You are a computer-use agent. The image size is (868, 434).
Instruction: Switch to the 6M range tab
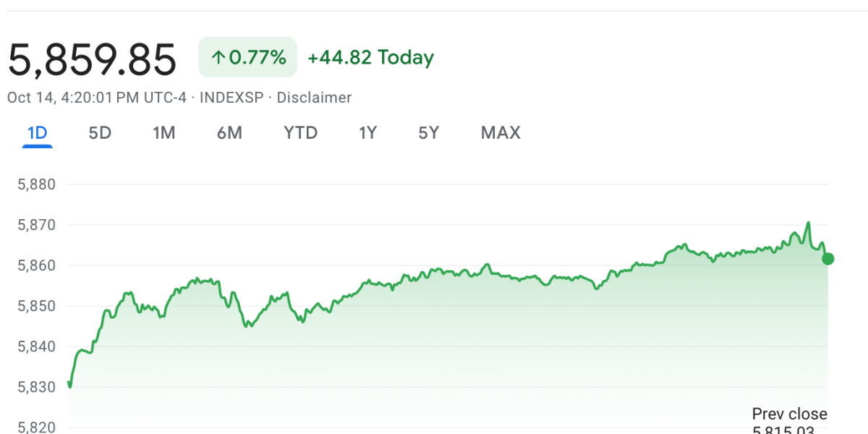(229, 133)
